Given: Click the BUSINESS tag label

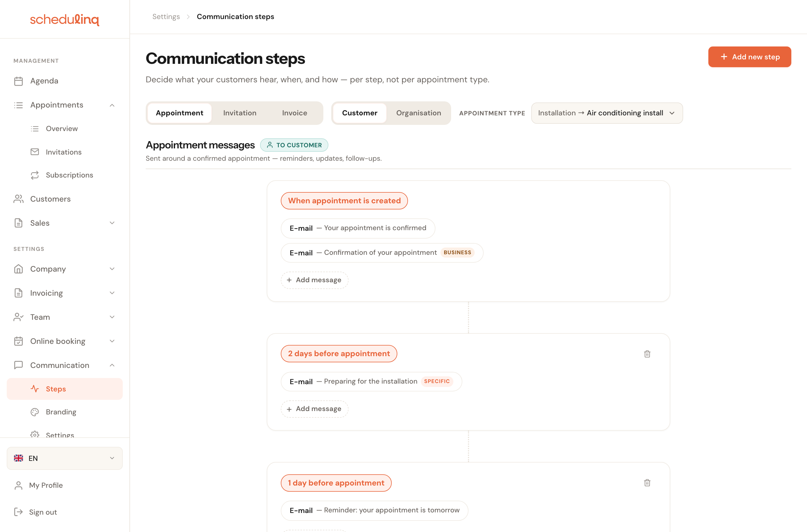Looking at the screenshot, I should [x=457, y=253].
